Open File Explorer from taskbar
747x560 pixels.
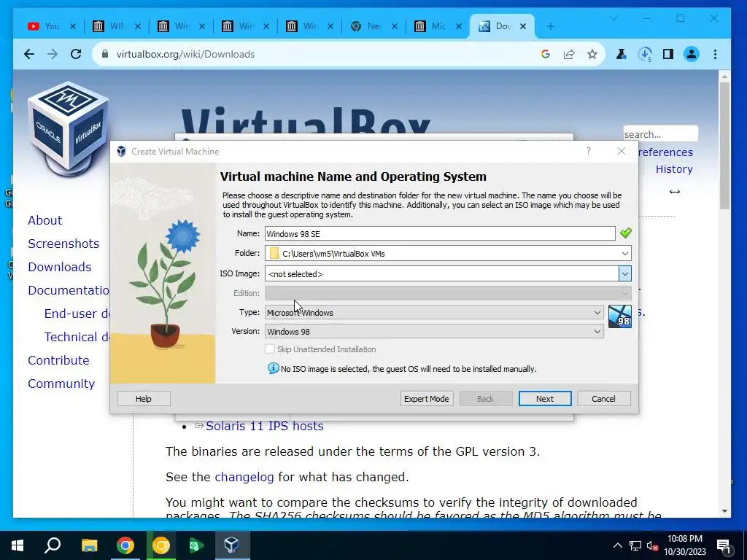click(x=89, y=545)
